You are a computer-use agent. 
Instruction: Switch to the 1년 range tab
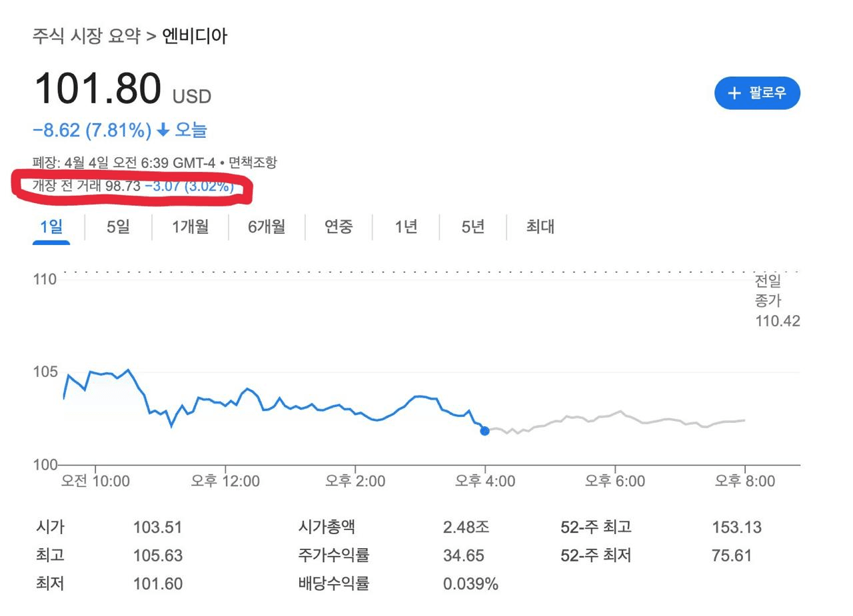[x=406, y=227]
